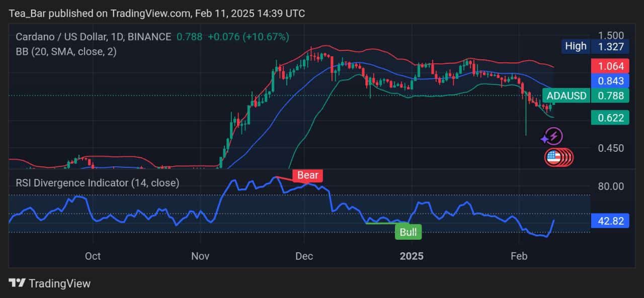Click the red 1.064 upper band tag
This screenshot has width=644, height=298.
point(610,66)
